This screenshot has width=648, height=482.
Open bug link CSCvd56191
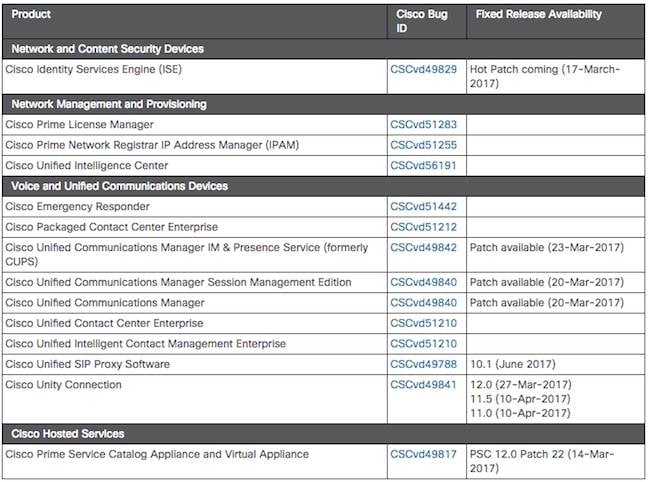pyautogui.click(x=423, y=166)
